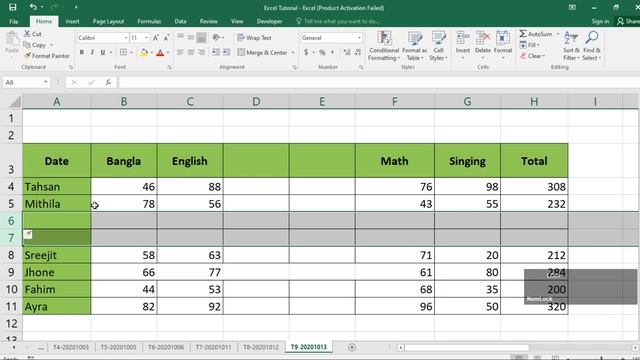Viewport: 640px width, 360px height.
Task: Click the Paste clipboard icon
Action: [12, 40]
